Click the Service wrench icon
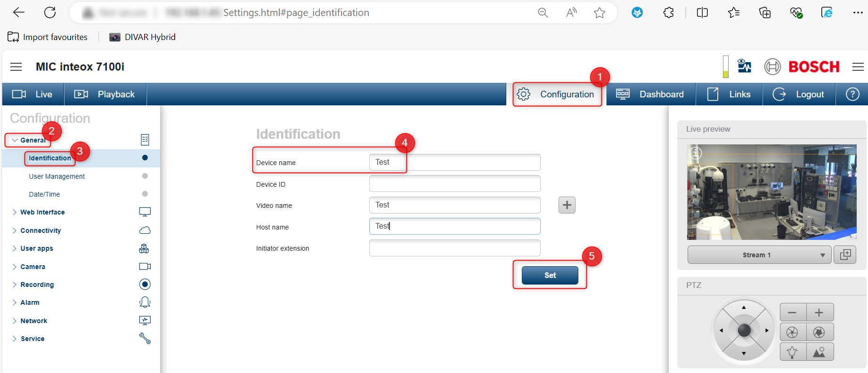868x373 pixels. (x=145, y=338)
